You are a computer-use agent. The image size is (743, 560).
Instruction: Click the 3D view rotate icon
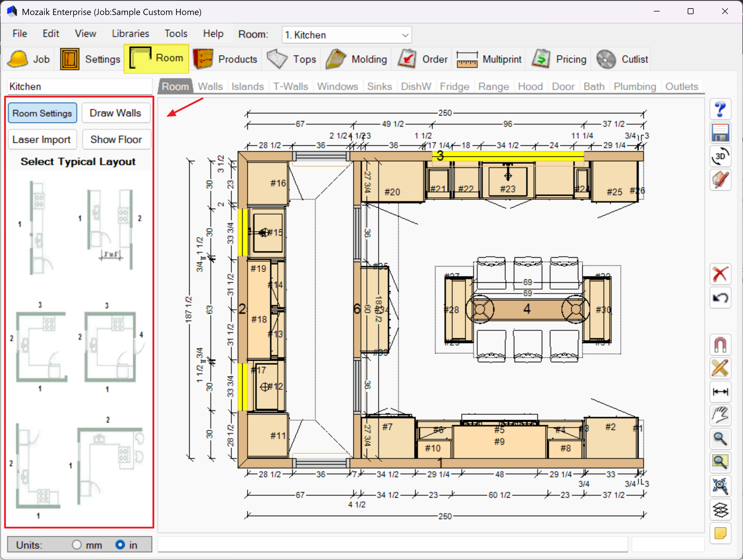tap(720, 157)
